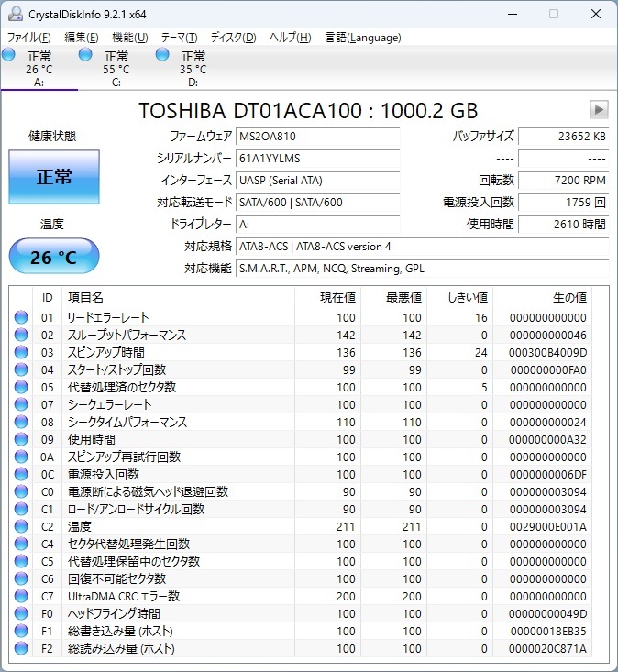
Task: Click the status orb for 総読み込み量 (ホスト) row
Action: (21, 648)
